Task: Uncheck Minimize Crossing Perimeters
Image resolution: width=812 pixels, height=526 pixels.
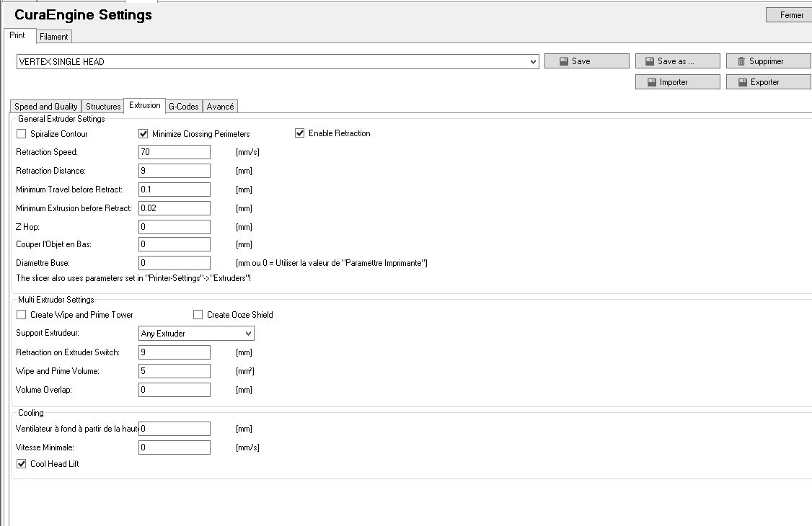Action: 143,134
